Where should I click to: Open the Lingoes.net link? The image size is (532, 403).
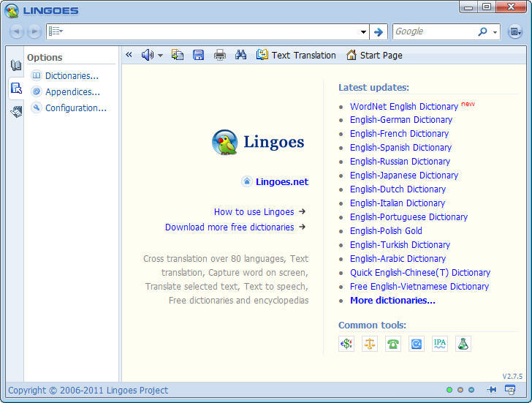(282, 182)
